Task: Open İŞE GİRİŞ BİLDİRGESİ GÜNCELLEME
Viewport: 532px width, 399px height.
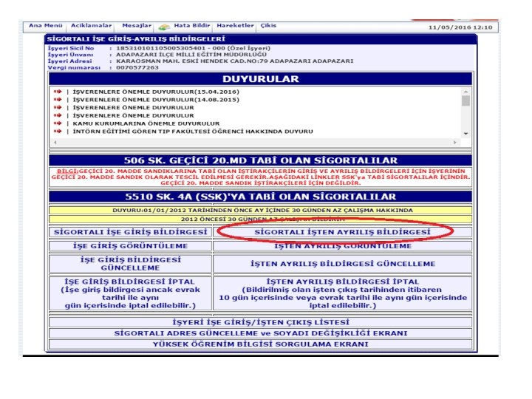Action: point(131,264)
